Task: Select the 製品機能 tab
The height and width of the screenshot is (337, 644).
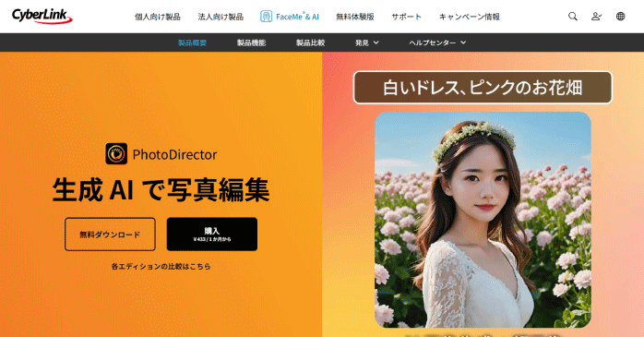Action: tap(251, 42)
